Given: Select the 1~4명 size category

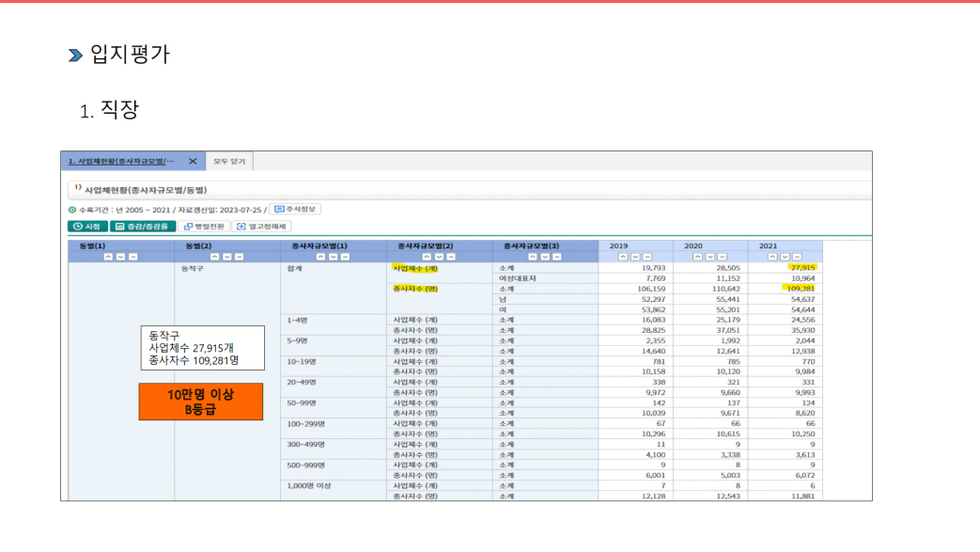Looking at the screenshot, I should click(297, 321).
